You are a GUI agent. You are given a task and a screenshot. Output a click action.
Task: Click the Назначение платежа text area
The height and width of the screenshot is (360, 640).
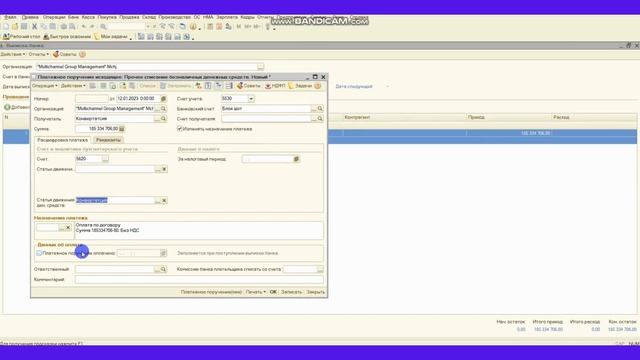coord(199,231)
